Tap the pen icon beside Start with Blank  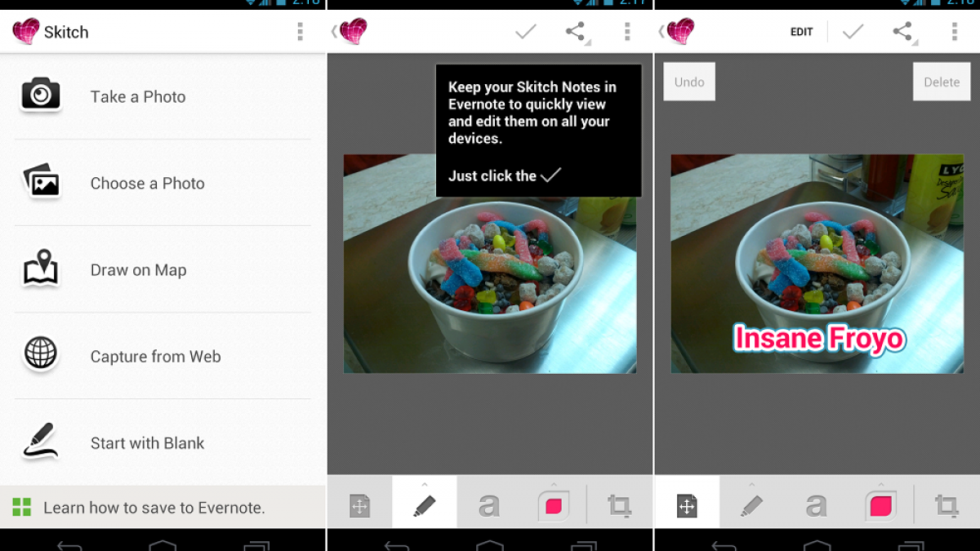(39, 441)
